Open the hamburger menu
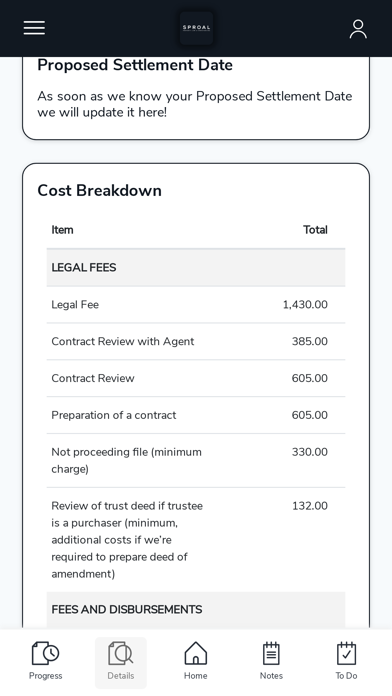This screenshot has height=696, width=392. coord(34,28)
